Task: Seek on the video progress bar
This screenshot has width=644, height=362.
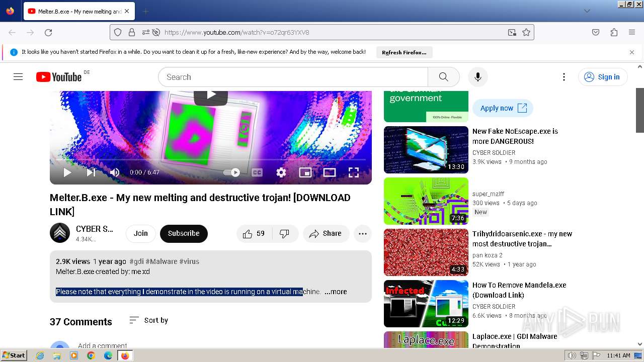Action: click(x=211, y=159)
